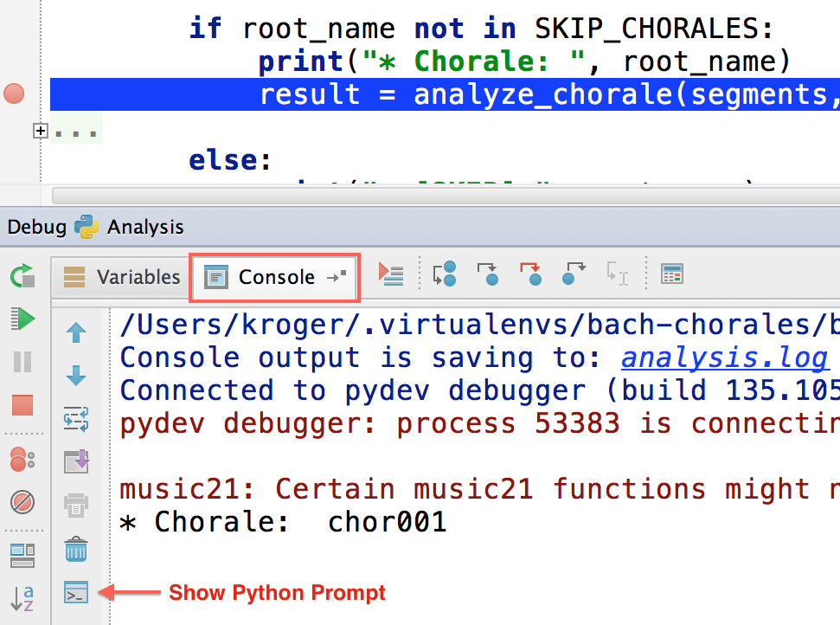
Task: Rerun the Analysis debug session
Action: point(22,277)
